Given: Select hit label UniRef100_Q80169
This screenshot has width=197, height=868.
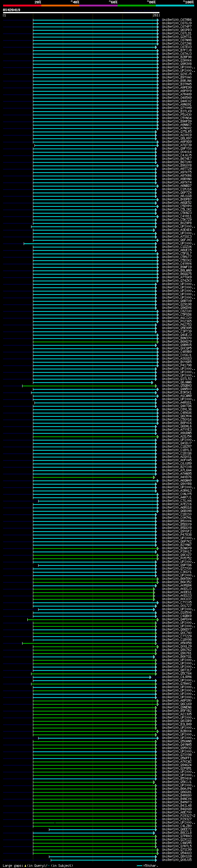Looking at the screenshot, I should (177, 857).
